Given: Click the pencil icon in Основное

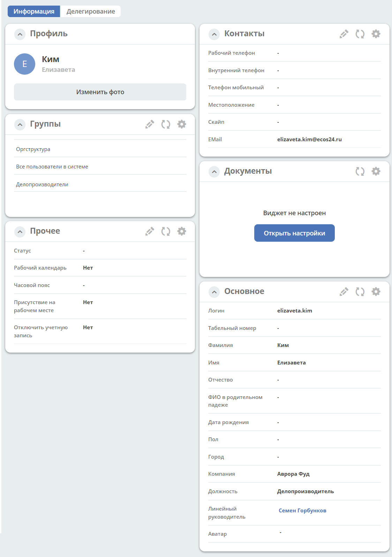Looking at the screenshot, I should (x=344, y=292).
